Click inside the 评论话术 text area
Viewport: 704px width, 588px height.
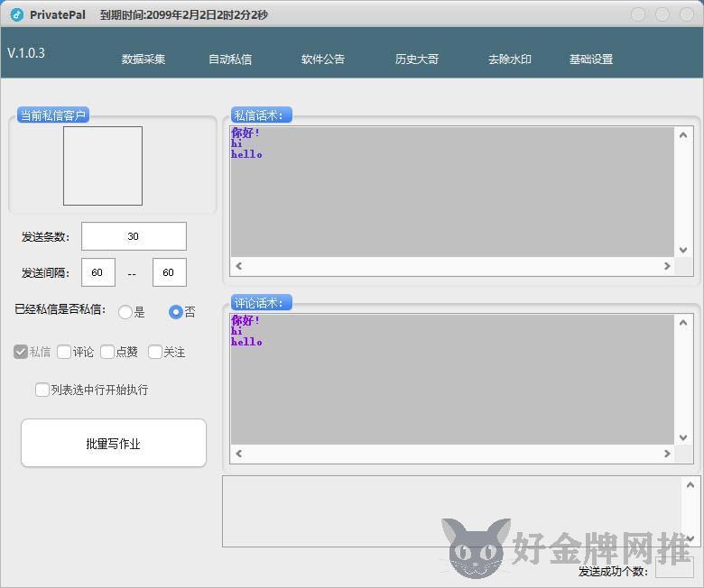451,380
